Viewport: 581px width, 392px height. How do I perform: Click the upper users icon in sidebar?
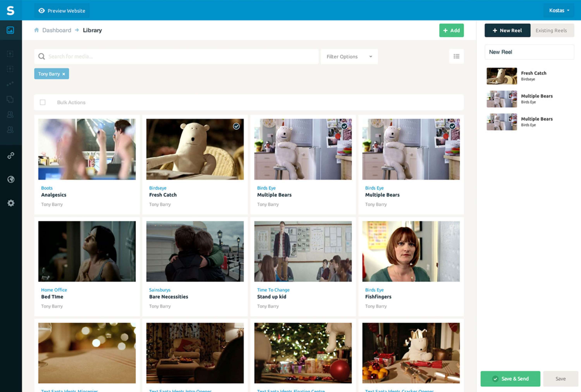pyautogui.click(x=10, y=114)
